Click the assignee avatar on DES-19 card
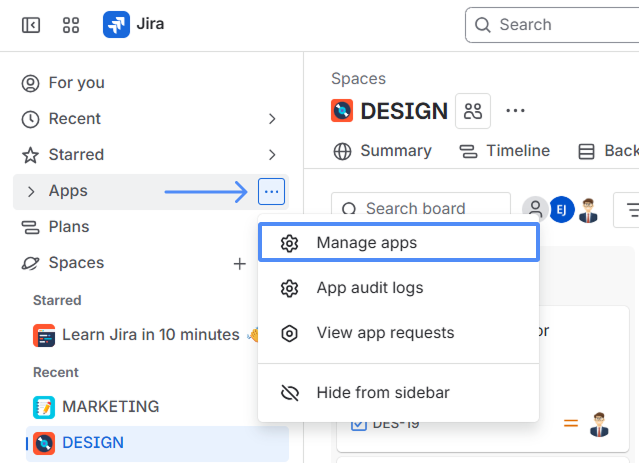 pyautogui.click(x=599, y=425)
